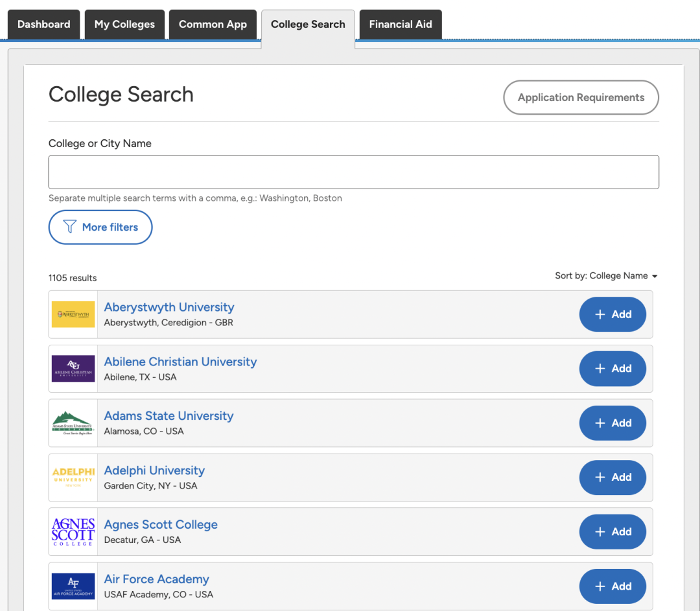Select the Financial Aid tab
The image size is (700, 611).
401,25
